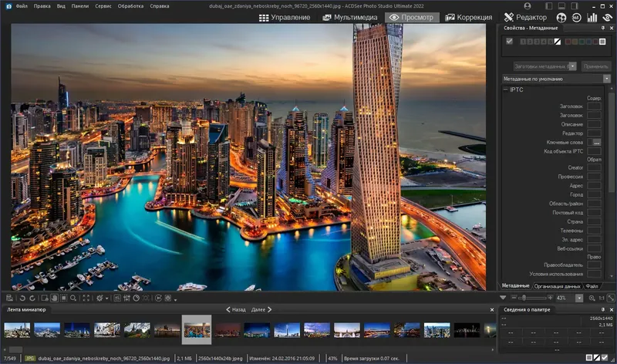Toggle the tagged checkbox in metadata panel
Screen dimensions: 617x364
coord(509,42)
